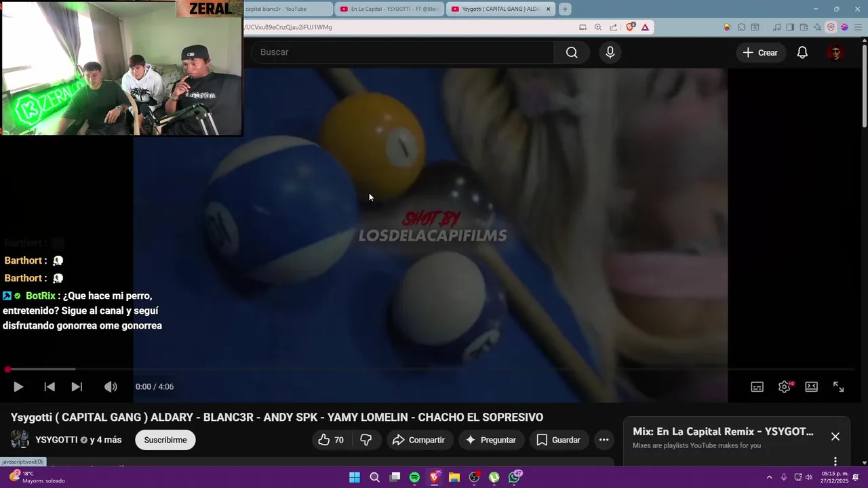Open OBS Studio from taskbar
This screenshot has height=488, width=868.
pos(474,477)
